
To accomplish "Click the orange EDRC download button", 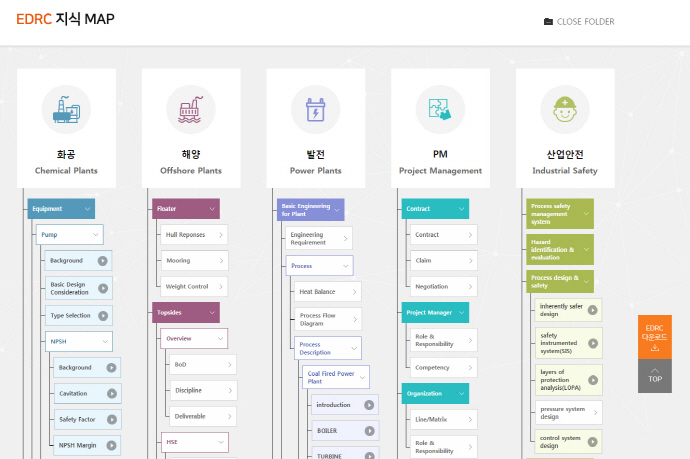I will [654, 337].
